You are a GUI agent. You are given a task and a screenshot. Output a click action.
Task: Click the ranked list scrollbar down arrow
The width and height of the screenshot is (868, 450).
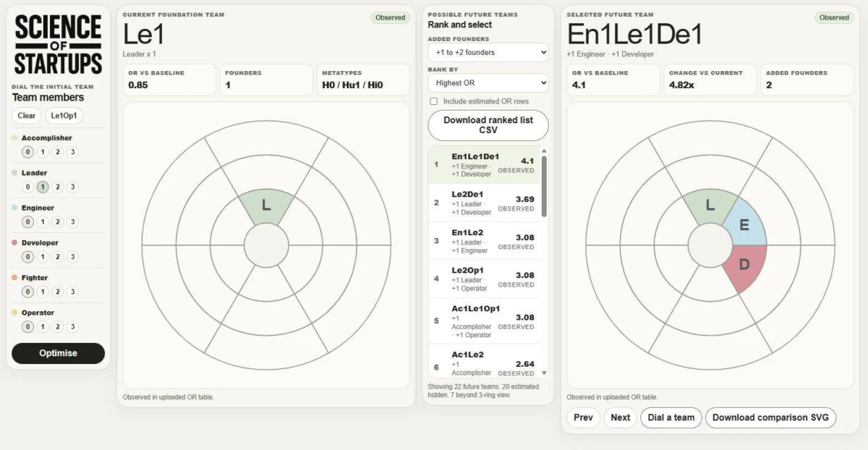pyautogui.click(x=544, y=373)
